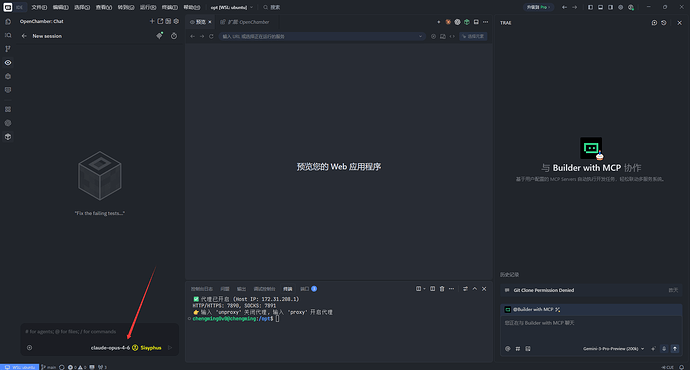The height and width of the screenshot is (370, 690).
Task: Open OpenChamber in a new window icon
Action: 160,21
